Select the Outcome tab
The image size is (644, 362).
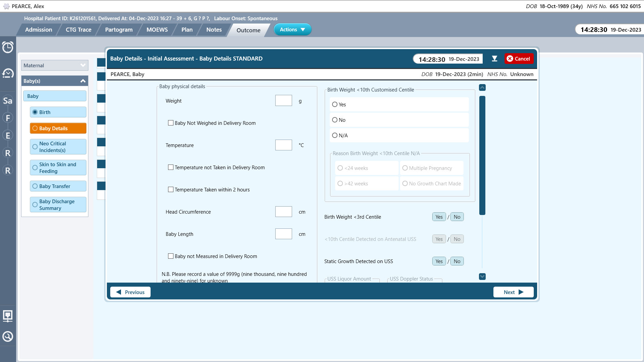(248, 30)
